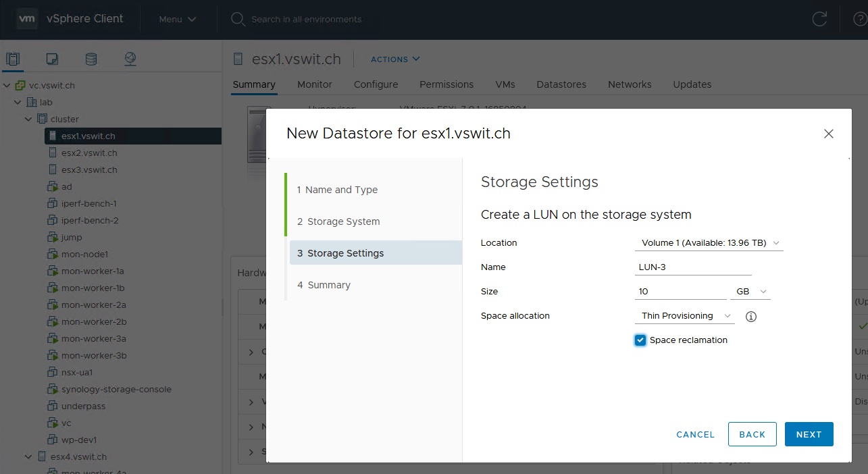Screen dimensions: 868x474
Task: Open the Menu dropdown in header
Action: point(177,19)
